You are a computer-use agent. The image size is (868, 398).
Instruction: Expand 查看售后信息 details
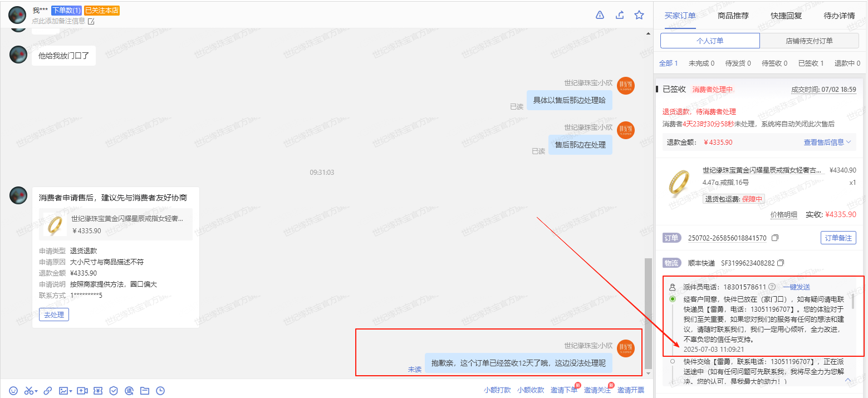827,143
